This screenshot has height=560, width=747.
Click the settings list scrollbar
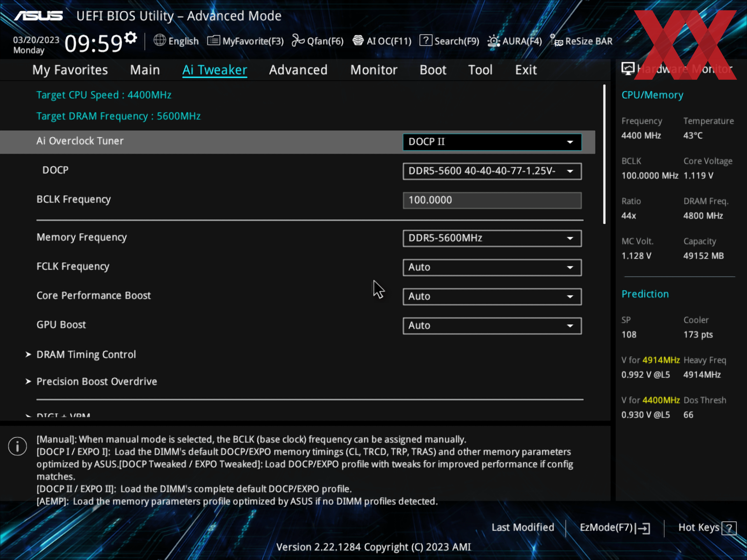[604, 154]
